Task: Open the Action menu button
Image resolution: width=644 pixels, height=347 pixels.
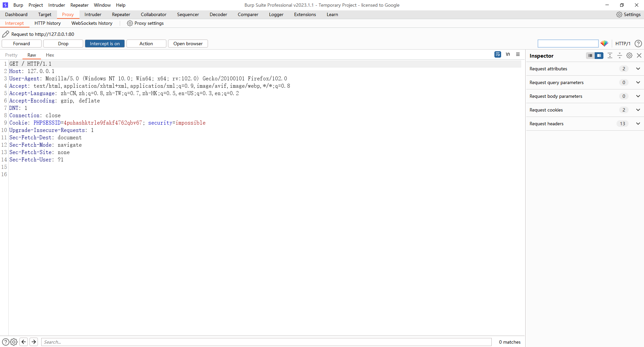Action: 146,44
